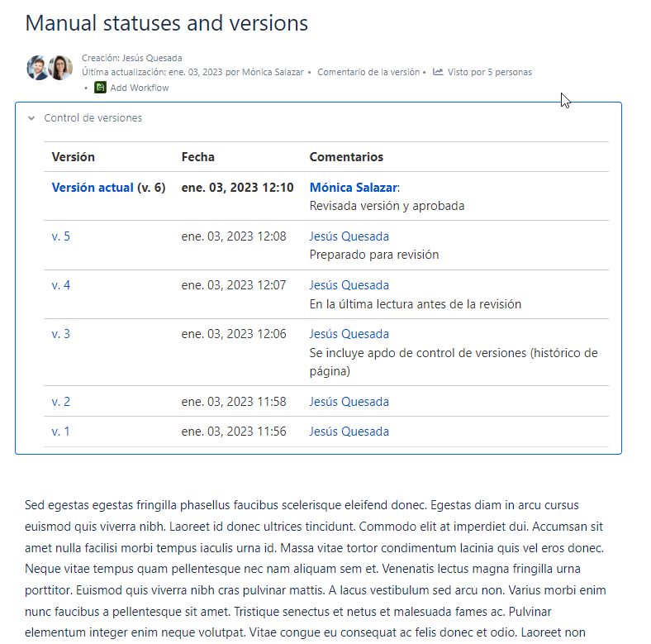Click comment Se incluye apdo de control
Image resolution: width=651 pixels, height=644 pixels.
point(454,362)
